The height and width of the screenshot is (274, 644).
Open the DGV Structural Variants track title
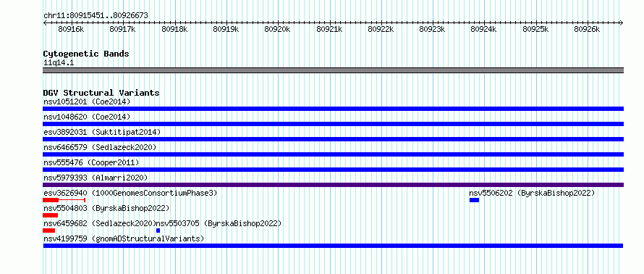[101, 93]
